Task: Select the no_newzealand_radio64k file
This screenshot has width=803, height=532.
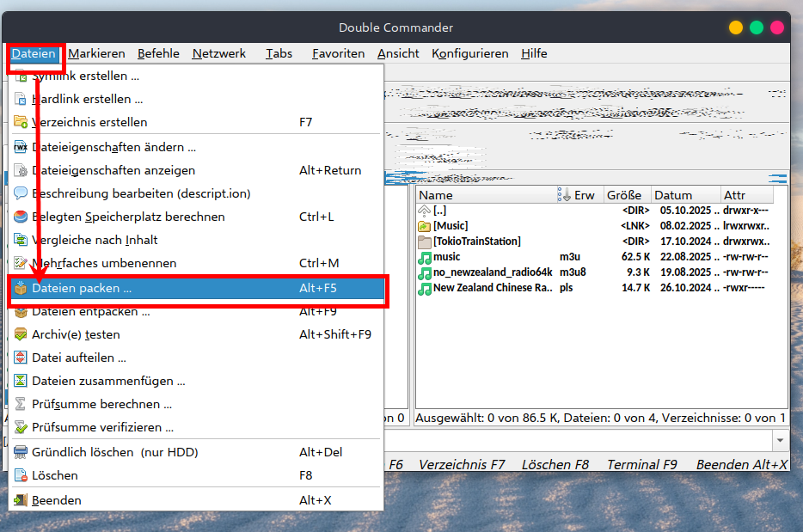Action: 492,272
